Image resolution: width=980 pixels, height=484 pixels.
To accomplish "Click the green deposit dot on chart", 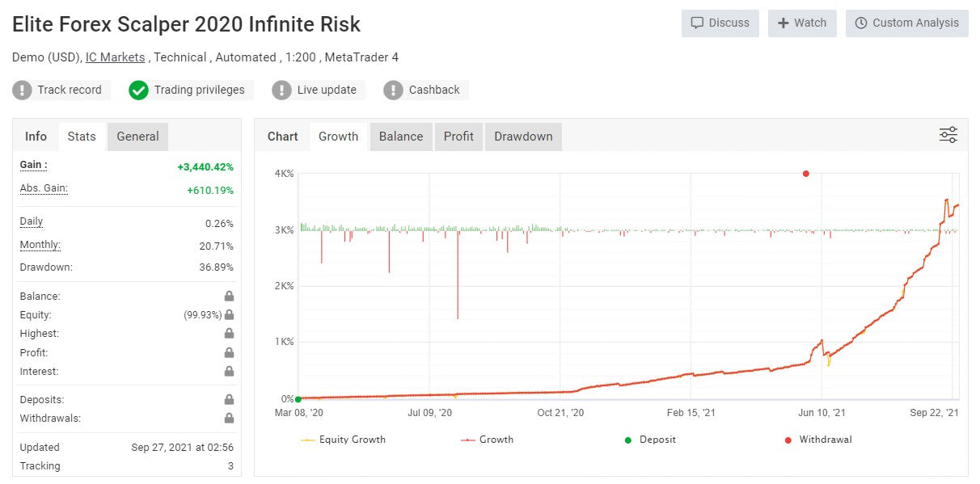I will (x=298, y=399).
